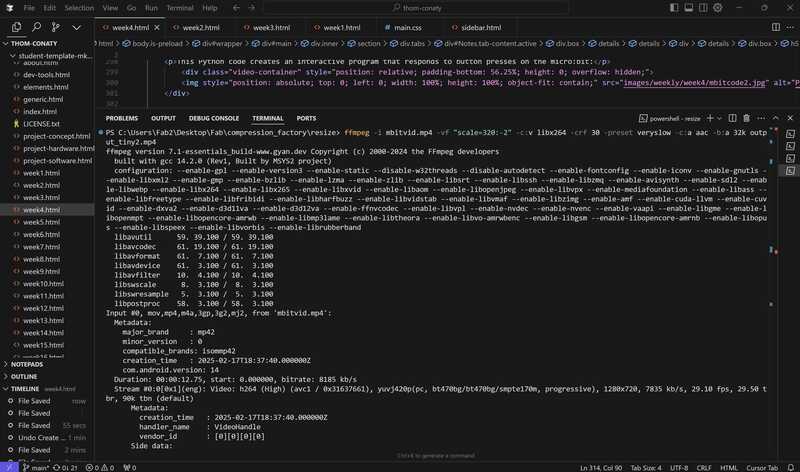Select the 'Undo Create' timeline entry

coord(47,438)
